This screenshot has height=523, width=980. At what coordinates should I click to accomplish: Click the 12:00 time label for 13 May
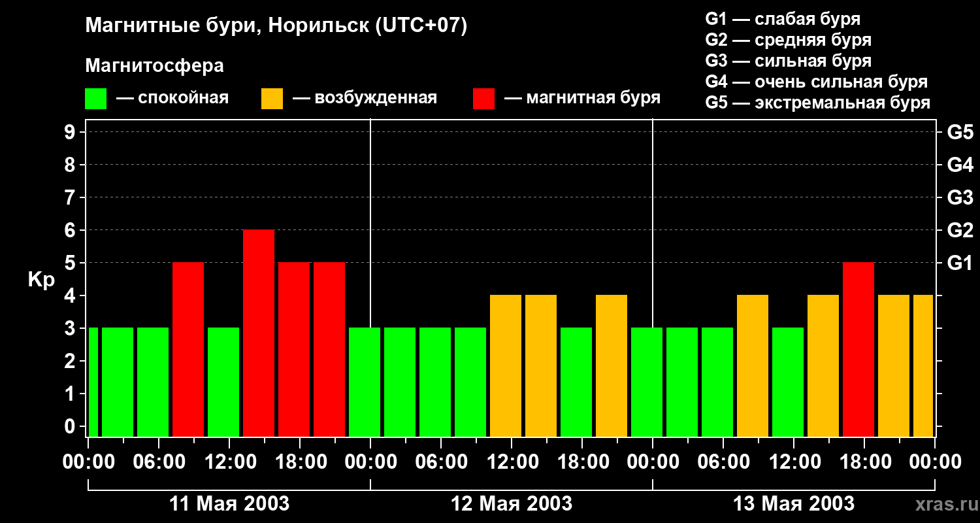pos(794,462)
